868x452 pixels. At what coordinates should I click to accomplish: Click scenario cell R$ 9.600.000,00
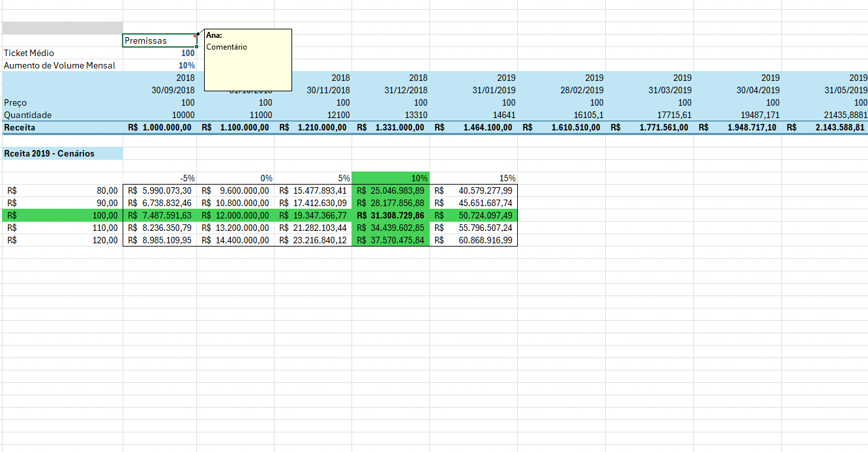click(235, 190)
